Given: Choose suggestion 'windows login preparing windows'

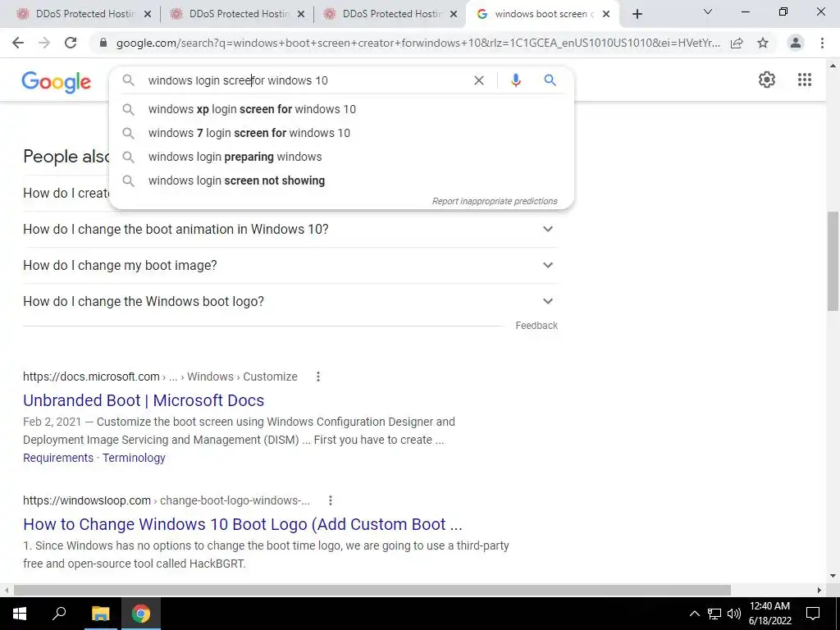Looking at the screenshot, I should 341,157.
